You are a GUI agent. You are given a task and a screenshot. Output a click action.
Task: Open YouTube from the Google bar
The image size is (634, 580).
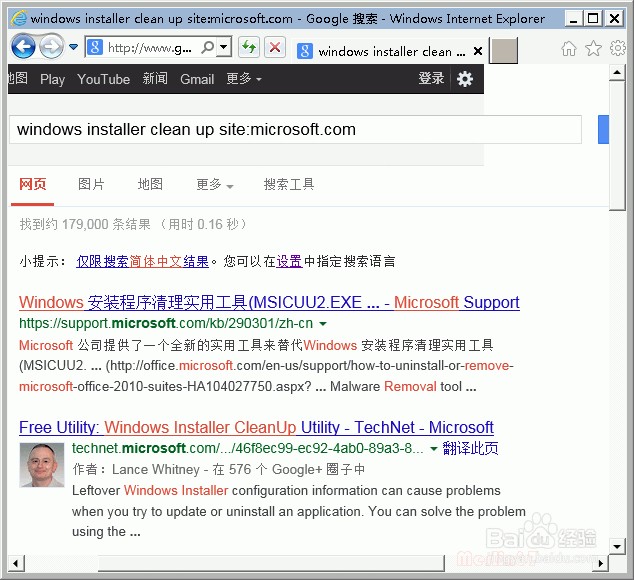[104, 79]
